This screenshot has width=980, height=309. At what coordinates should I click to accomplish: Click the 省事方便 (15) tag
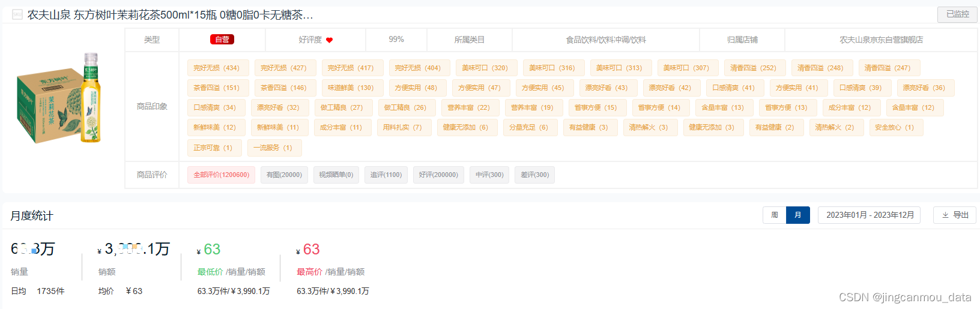point(596,107)
